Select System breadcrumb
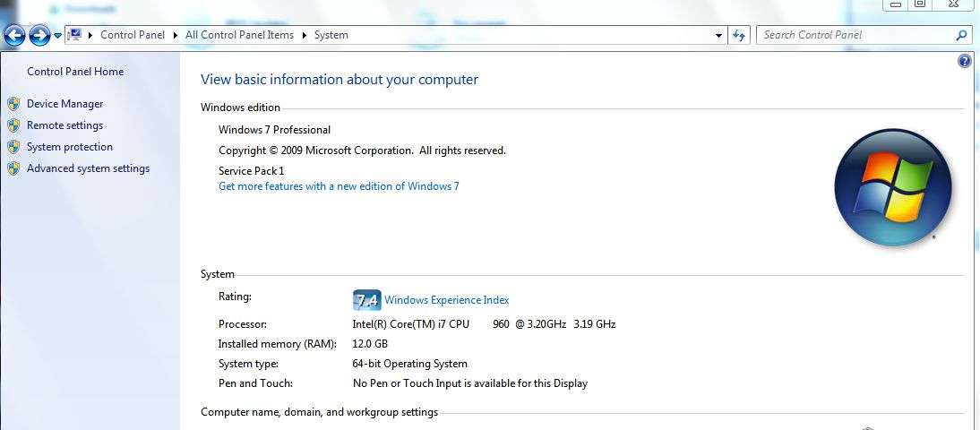Viewport: 980px width, 430px height. [331, 35]
